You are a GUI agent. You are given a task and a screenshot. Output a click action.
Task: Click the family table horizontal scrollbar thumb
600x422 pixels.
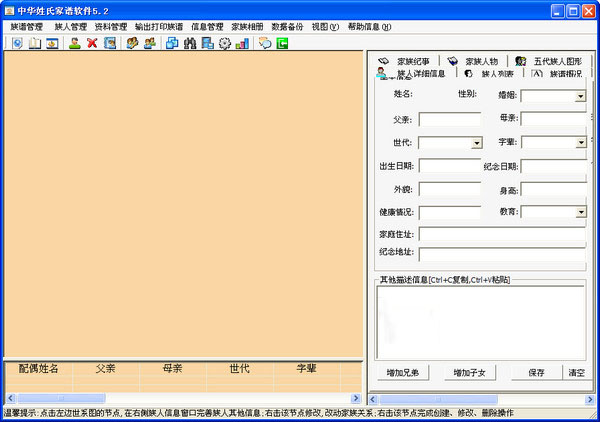(61, 398)
